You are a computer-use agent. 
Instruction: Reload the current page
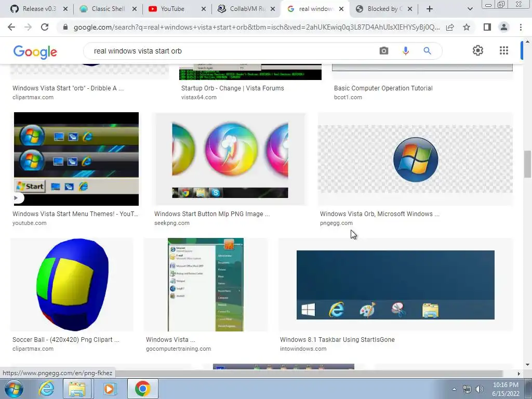[x=45, y=27]
